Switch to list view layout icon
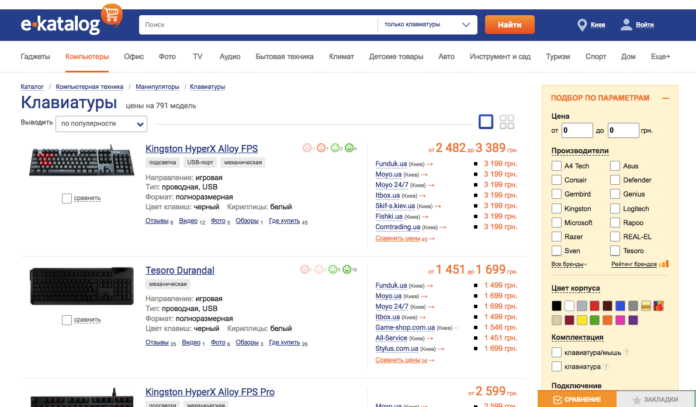The width and height of the screenshot is (696, 407). point(486,122)
